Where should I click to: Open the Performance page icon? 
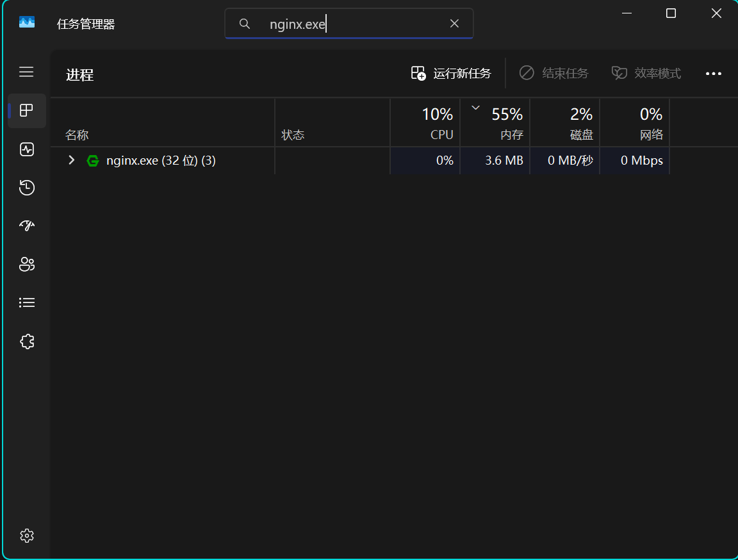coord(26,149)
